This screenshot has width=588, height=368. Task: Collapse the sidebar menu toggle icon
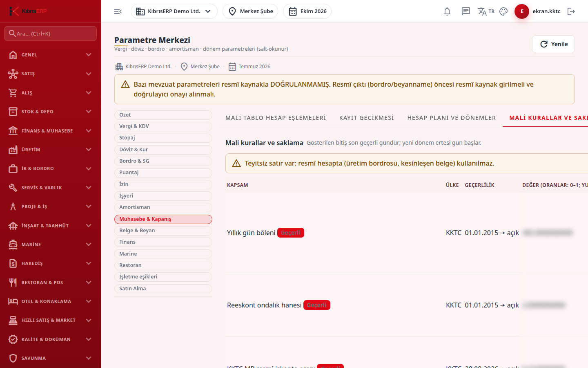click(118, 11)
